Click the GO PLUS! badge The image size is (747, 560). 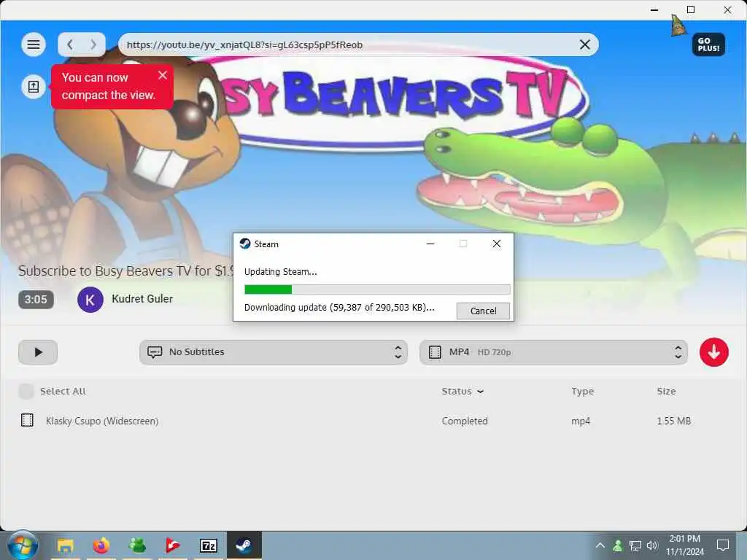click(x=708, y=44)
